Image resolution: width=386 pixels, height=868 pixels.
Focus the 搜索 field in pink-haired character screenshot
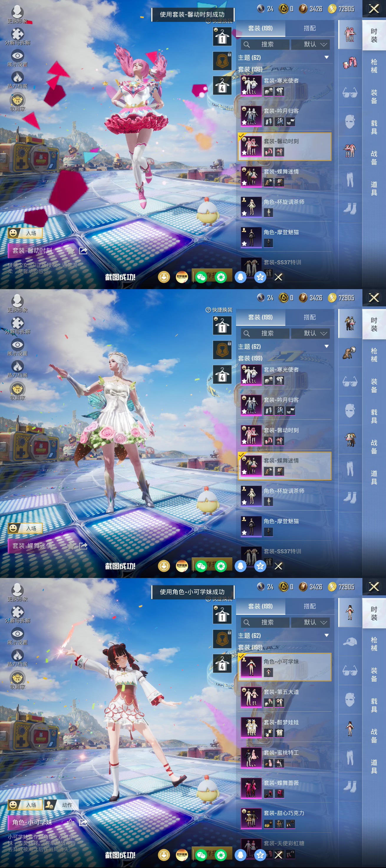coord(265,44)
